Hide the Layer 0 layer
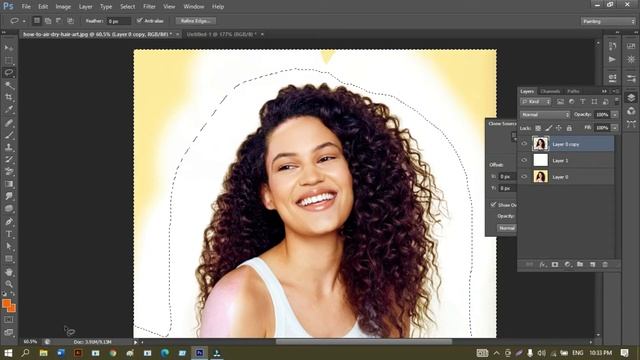 [x=524, y=177]
